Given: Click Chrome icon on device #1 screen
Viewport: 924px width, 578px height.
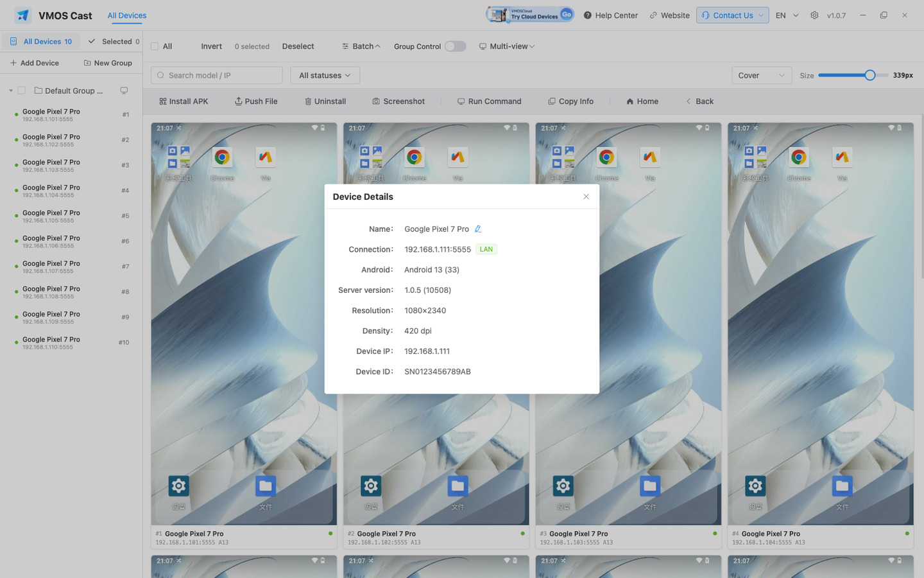Looking at the screenshot, I should pyautogui.click(x=222, y=157).
